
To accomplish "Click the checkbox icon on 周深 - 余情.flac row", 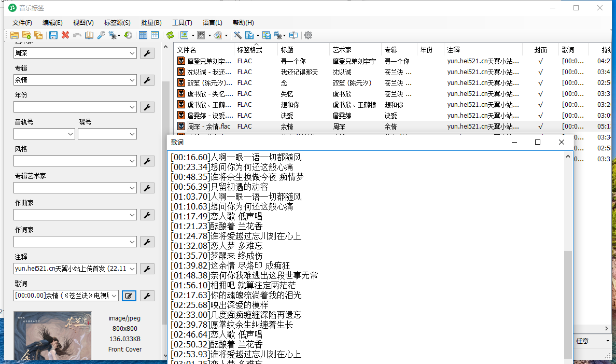I will [181, 126].
